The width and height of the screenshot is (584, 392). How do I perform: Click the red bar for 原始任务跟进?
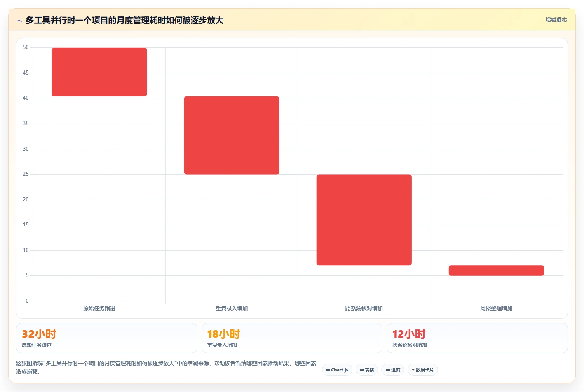99,72
